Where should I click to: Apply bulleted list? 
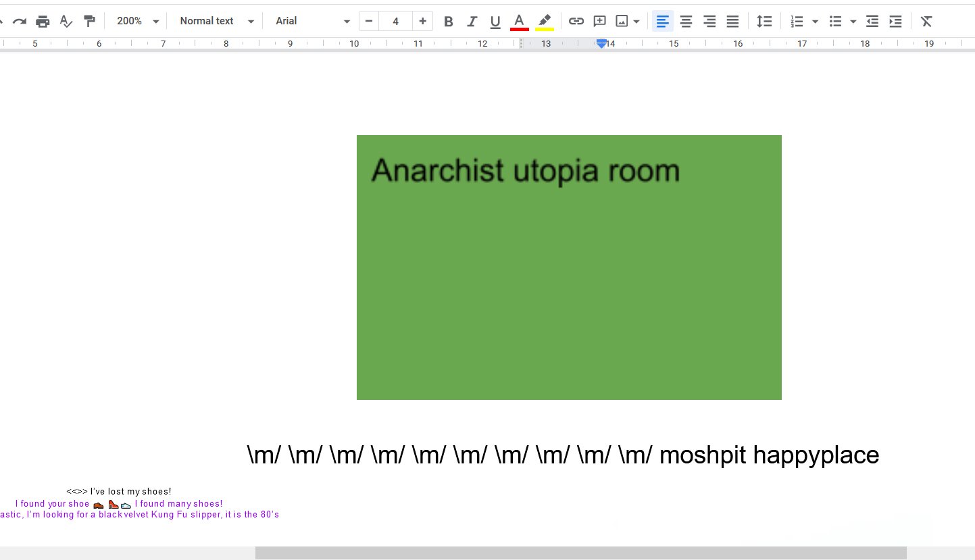click(x=836, y=21)
